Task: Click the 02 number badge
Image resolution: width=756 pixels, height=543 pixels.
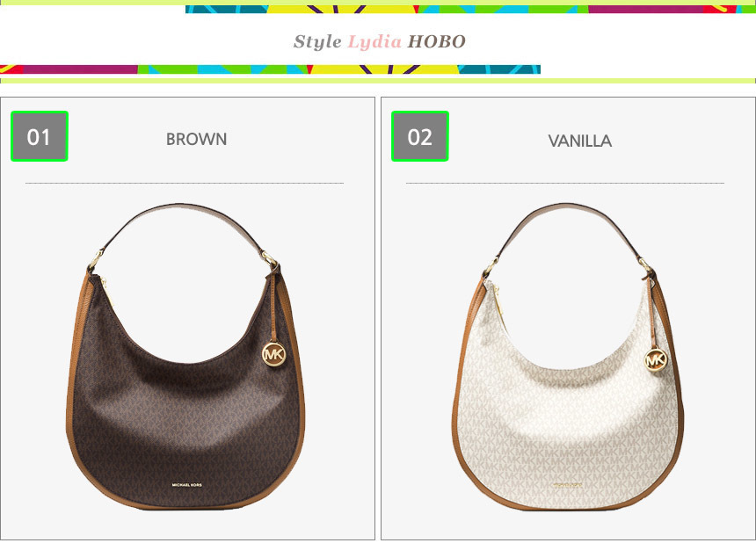Action: point(420,136)
